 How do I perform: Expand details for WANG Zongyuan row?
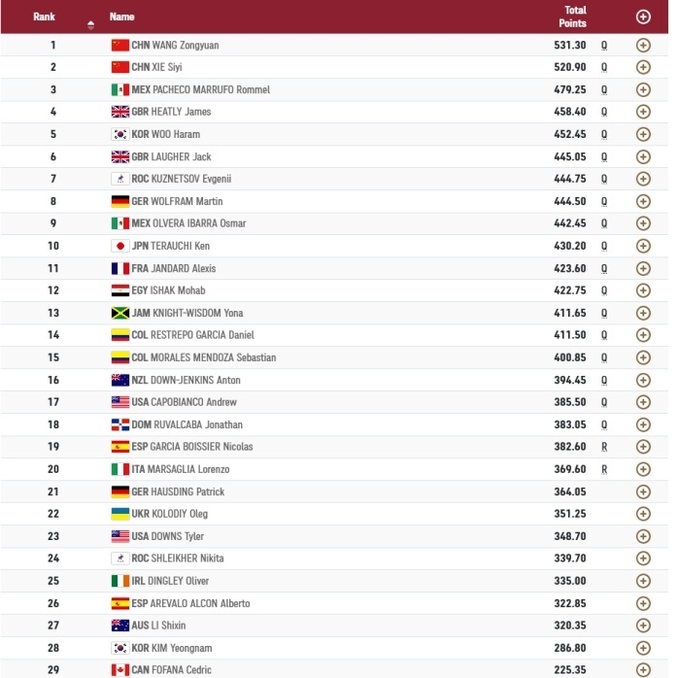tap(643, 45)
